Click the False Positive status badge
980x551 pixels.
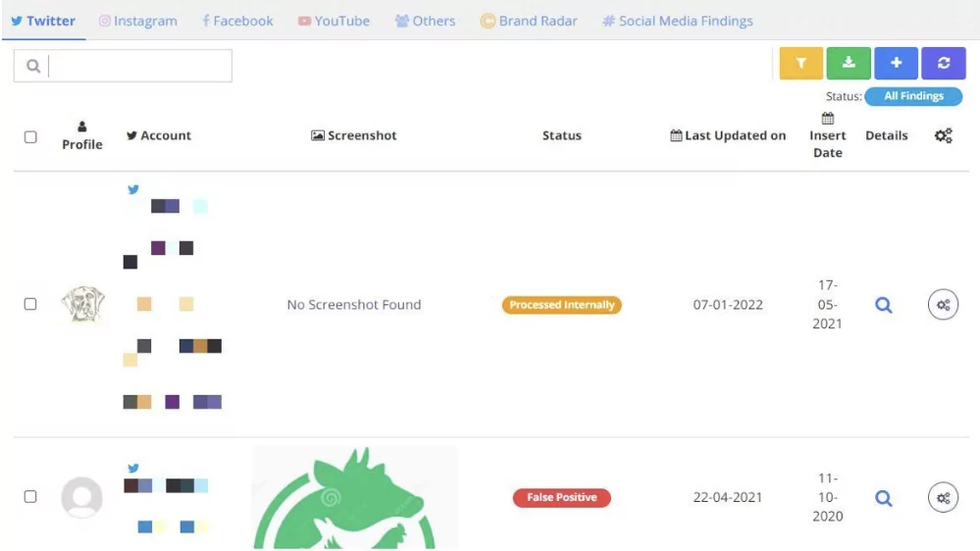[x=561, y=497]
